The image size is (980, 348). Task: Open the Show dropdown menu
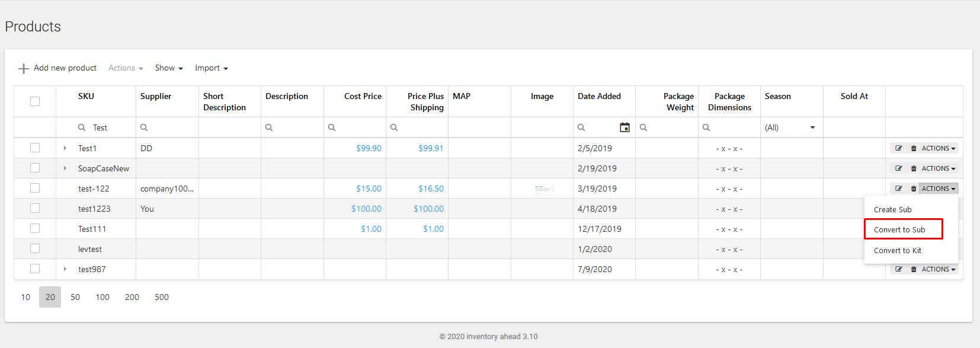tap(169, 68)
